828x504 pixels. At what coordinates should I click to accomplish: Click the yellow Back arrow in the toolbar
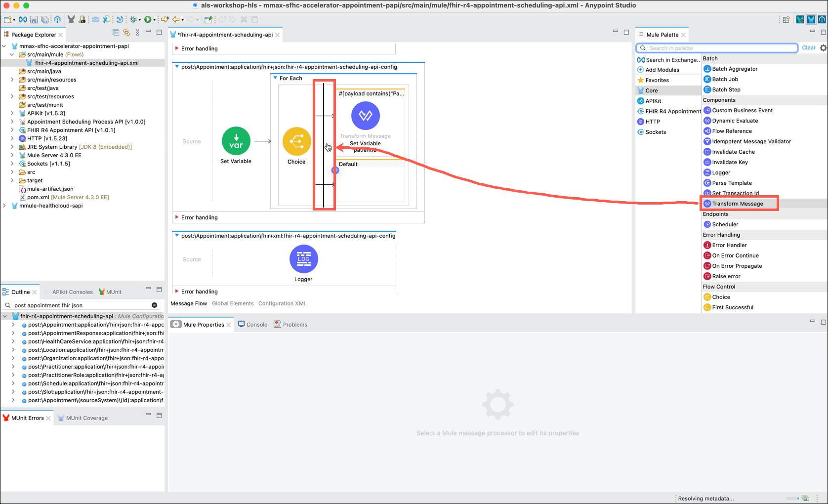[175, 20]
